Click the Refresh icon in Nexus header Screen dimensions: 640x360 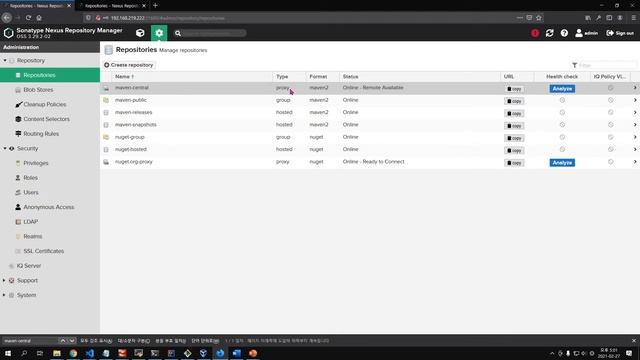tap(549, 33)
